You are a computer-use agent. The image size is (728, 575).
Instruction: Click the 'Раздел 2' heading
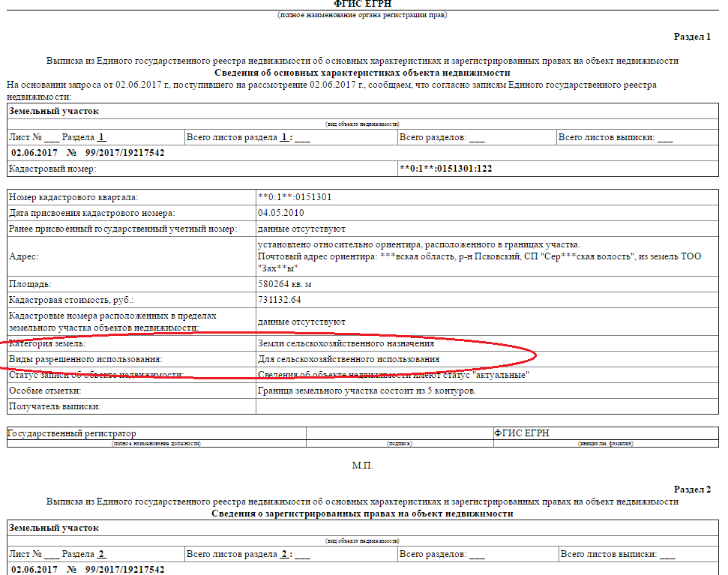(x=692, y=490)
